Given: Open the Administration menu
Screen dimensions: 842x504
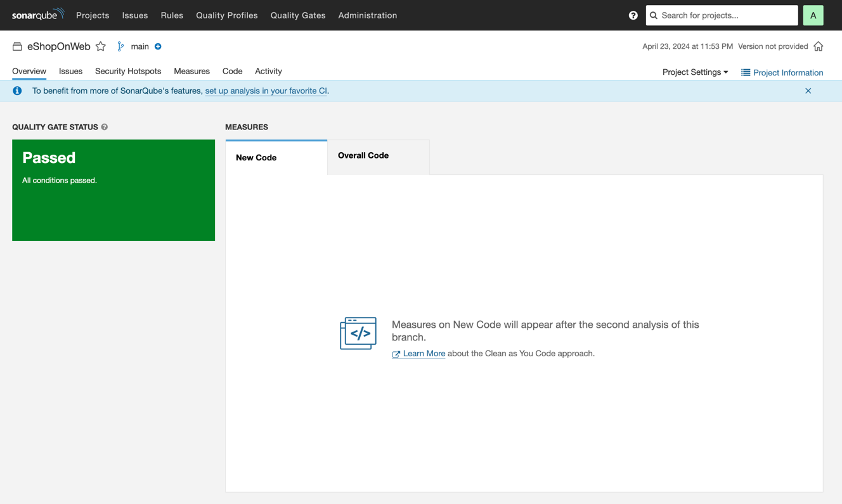Looking at the screenshot, I should click(x=368, y=15).
